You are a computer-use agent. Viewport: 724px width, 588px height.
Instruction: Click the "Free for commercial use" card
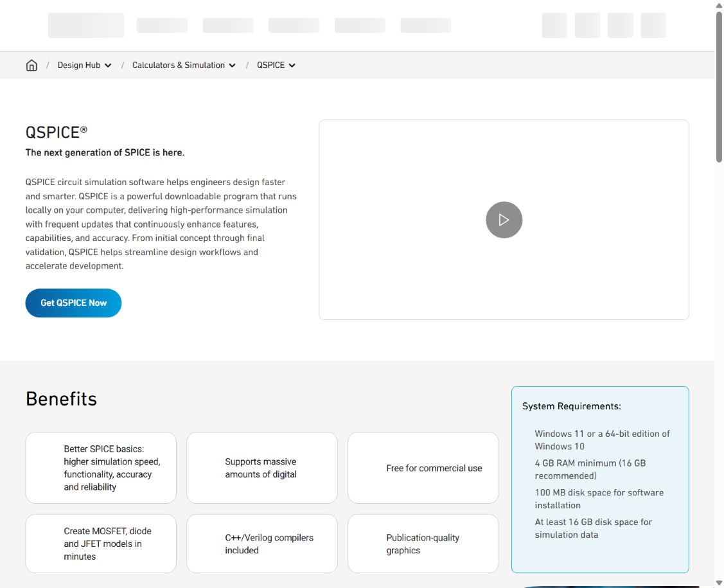coord(423,467)
